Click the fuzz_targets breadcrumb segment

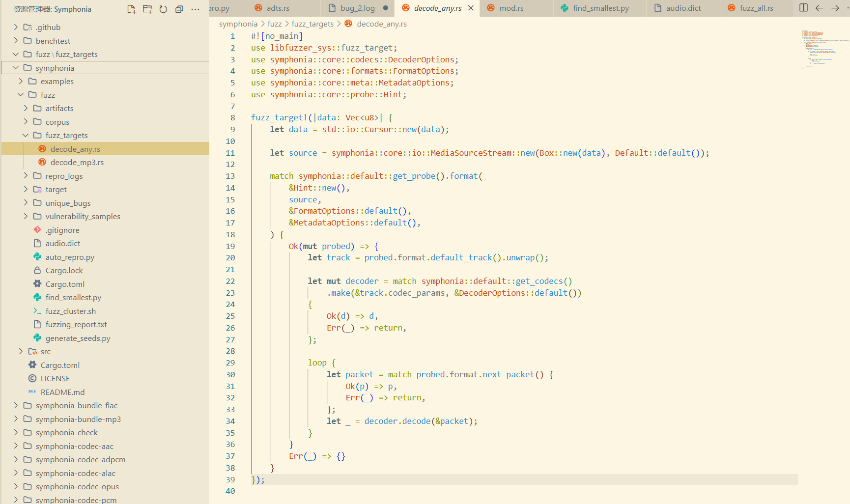click(x=312, y=24)
